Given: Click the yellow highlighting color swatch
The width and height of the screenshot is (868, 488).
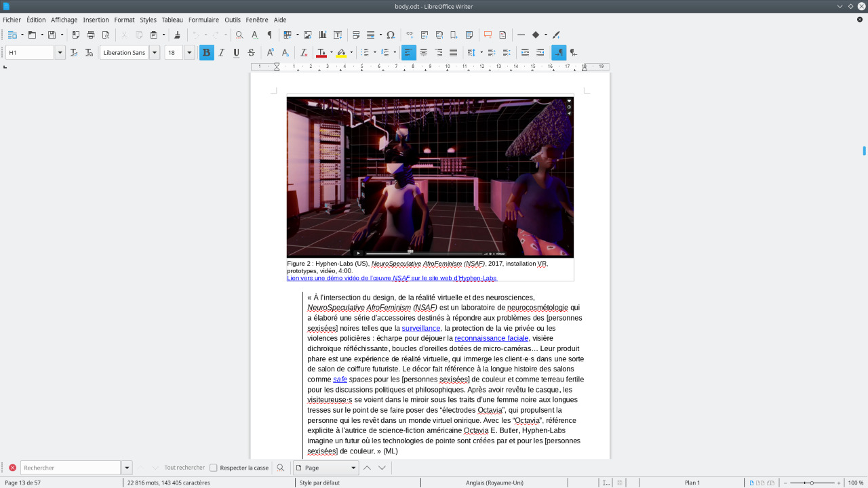Looking at the screenshot, I should [x=341, y=52].
